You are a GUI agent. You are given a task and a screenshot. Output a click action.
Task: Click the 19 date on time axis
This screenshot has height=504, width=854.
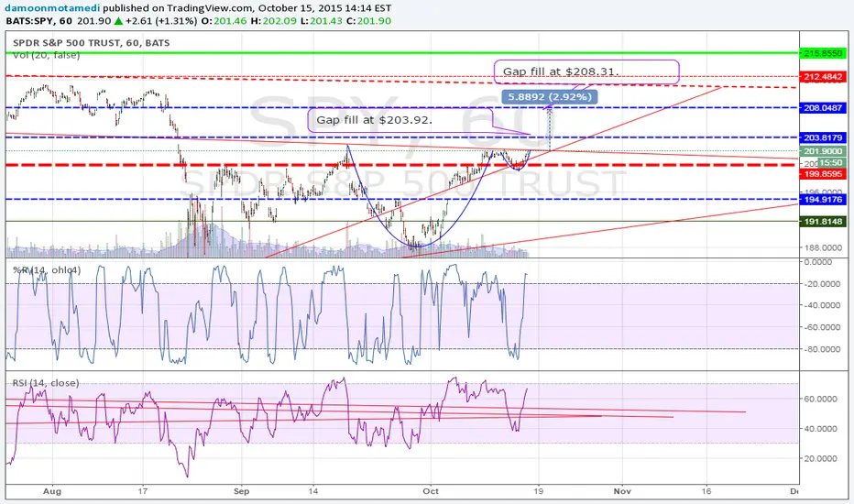539,491
